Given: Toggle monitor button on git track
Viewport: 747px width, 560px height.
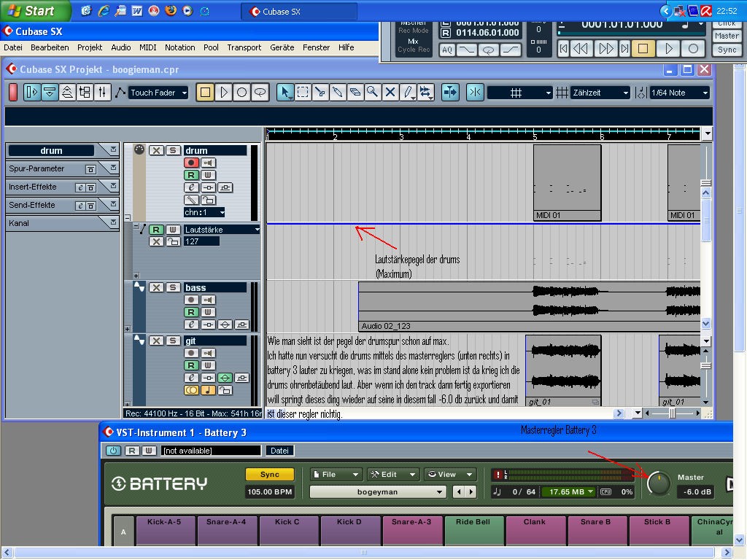Looking at the screenshot, I should pyautogui.click(x=208, y=354).
